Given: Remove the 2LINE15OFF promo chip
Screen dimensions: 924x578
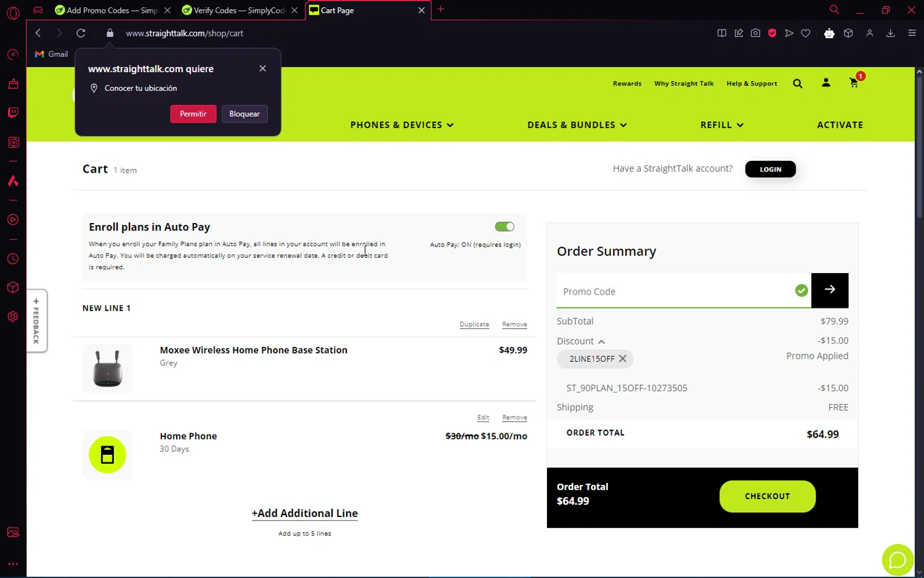Looking at the screenshot, I should [x=623, y=359].
